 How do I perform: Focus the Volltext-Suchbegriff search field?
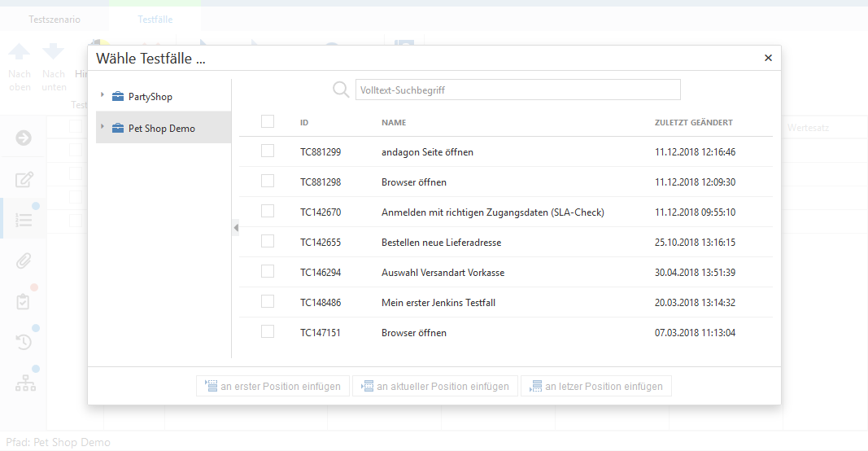click(517, 90)
